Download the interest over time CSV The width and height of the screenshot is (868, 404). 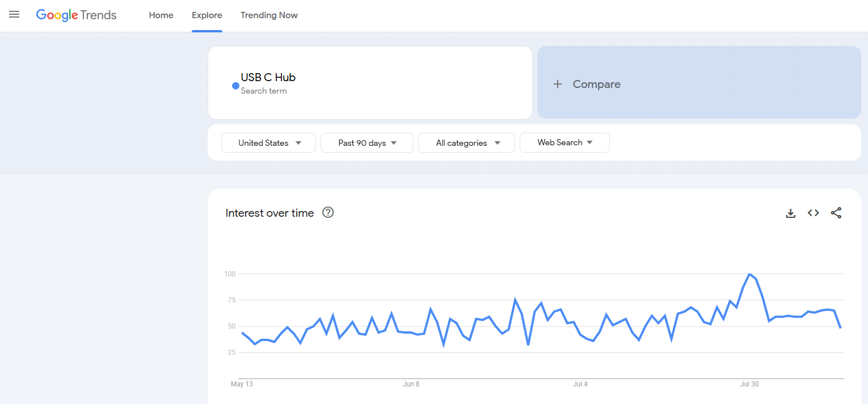(x=790, y=213)
